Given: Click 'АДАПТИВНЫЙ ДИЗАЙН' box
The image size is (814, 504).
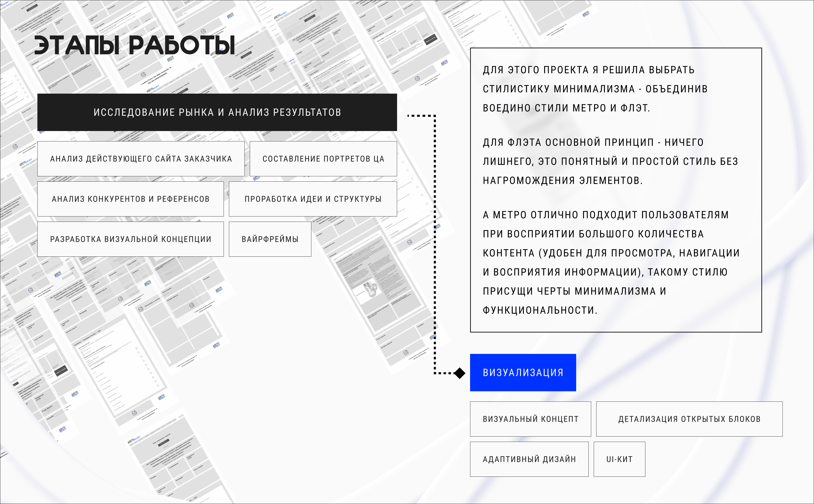Looking at the screenshot, I should pos(529,459).
